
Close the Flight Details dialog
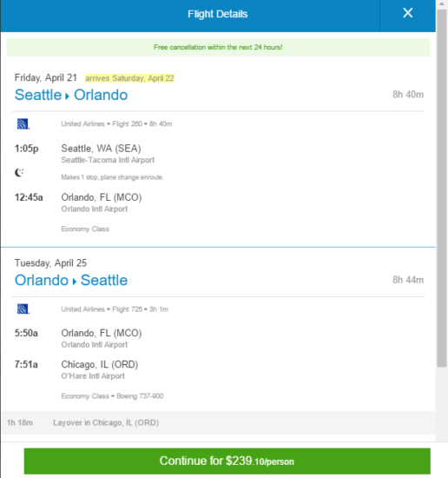tap(407, 13)
